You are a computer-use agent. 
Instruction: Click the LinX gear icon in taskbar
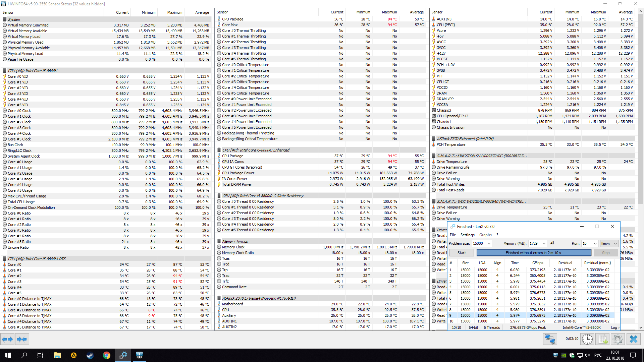(x=123, y=355)
